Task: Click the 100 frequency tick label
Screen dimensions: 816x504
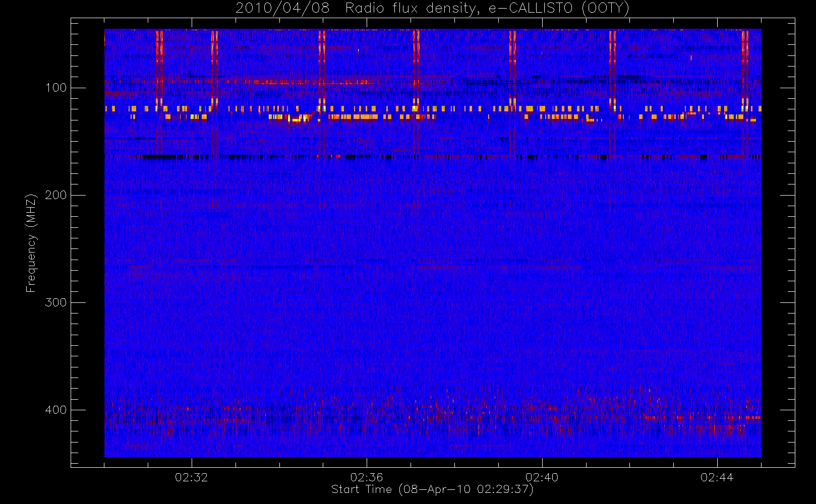Action: click(x=55, y=88)
